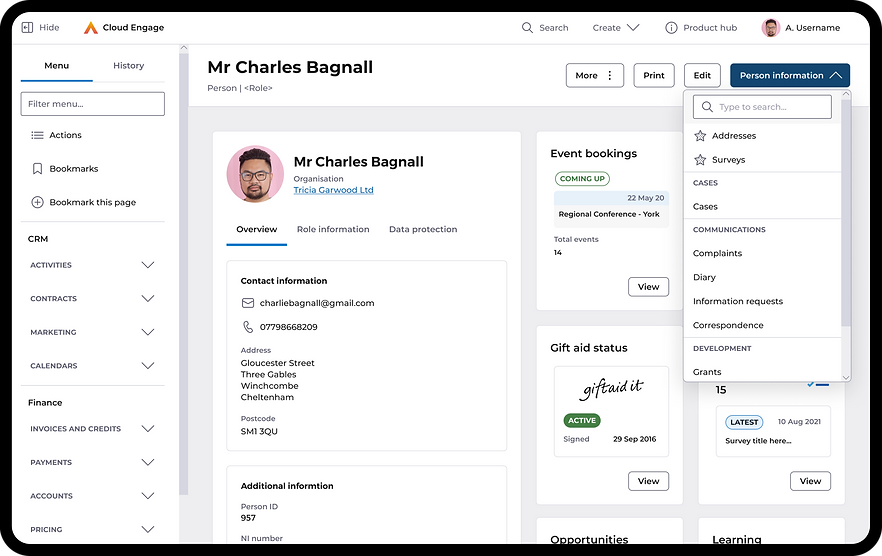Image resolution: width=882 pixels, height=556 pixels.
Task: Click the postcode SM1 3QU
Action: click(259, 432)
